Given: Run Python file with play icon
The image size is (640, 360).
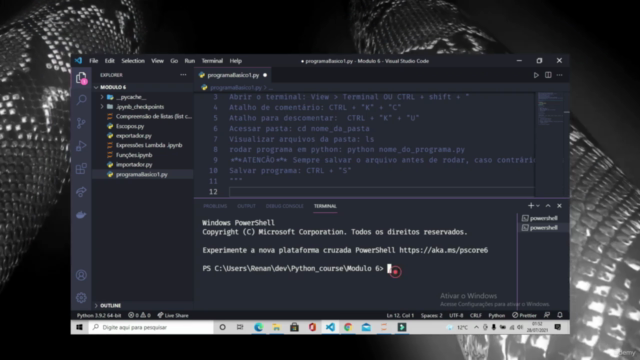Looking at the screenshot, I should [536, 75].
